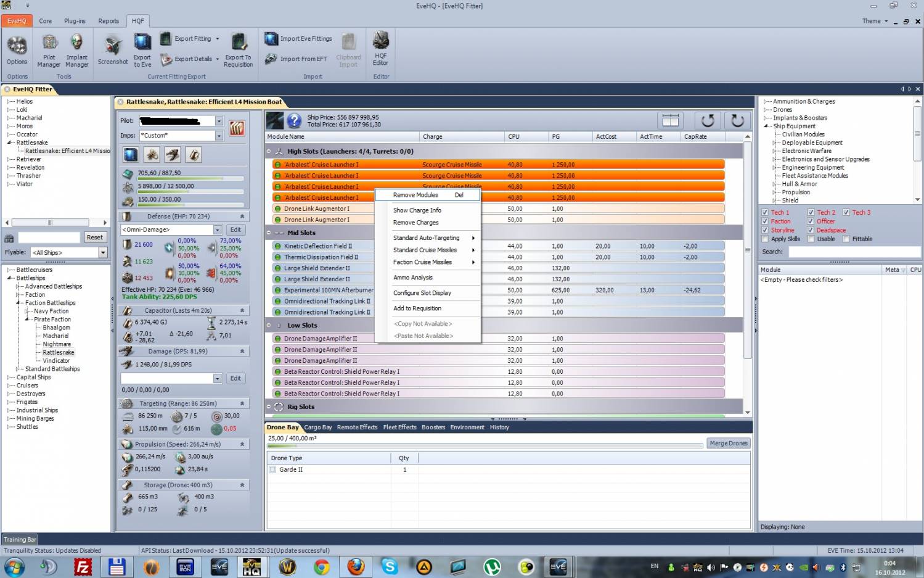Click the Export Details ribbon icon
Image resolution: width=924 pixels, height=578 pixels.
coord(166,59)
